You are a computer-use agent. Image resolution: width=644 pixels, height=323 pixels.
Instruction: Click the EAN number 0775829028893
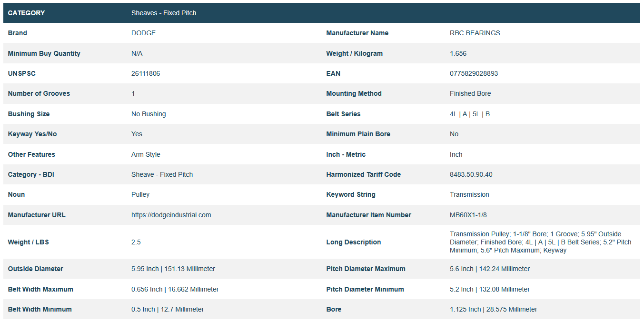tap(474, 73)
